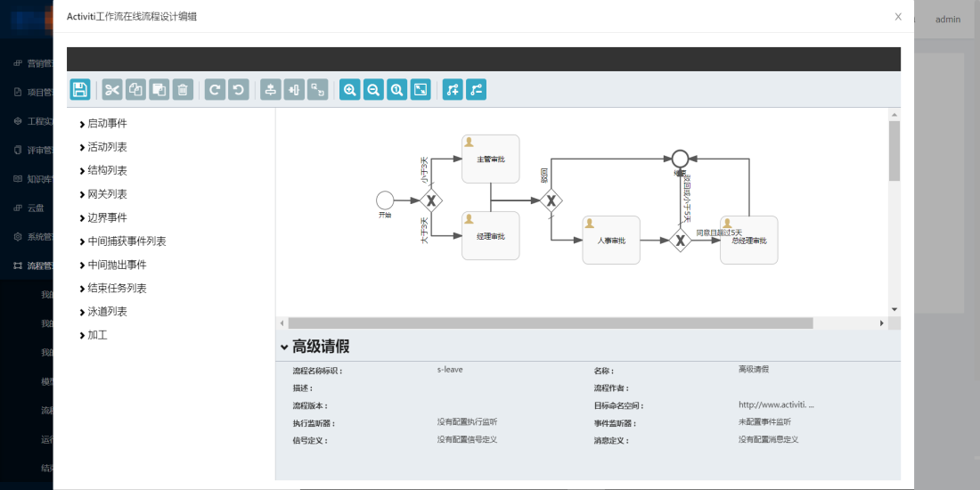Select the 开始 start event circle
This screenshot has height=490, width=980.
pos(385,200)
